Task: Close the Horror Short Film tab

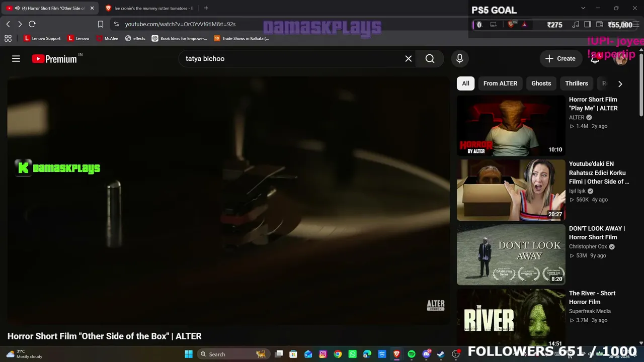Action: click(92, 8)
